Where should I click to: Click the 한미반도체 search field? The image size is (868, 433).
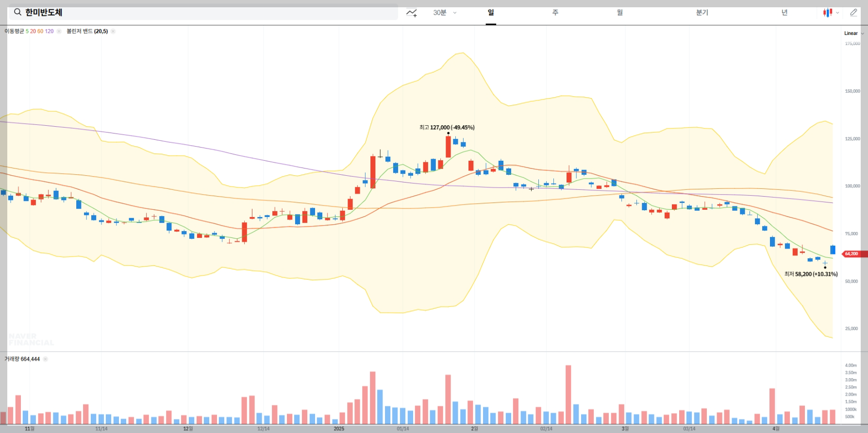tap(203, 12)
